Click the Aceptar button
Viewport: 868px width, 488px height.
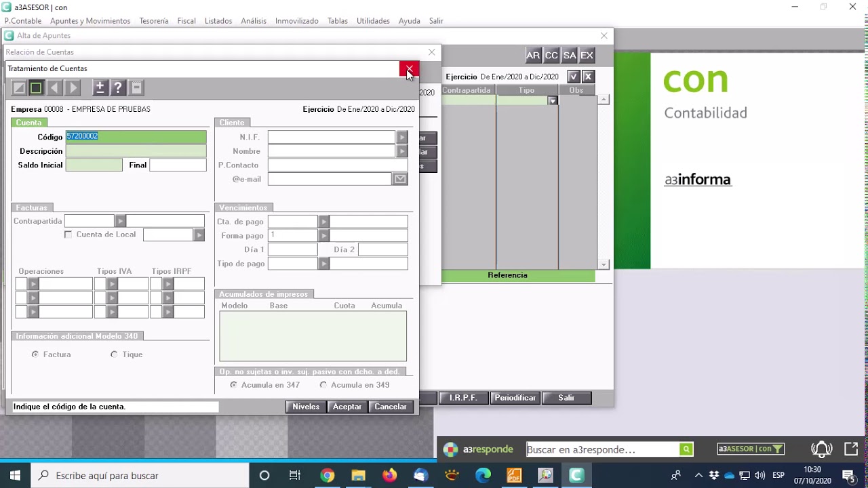coord(347,407)
